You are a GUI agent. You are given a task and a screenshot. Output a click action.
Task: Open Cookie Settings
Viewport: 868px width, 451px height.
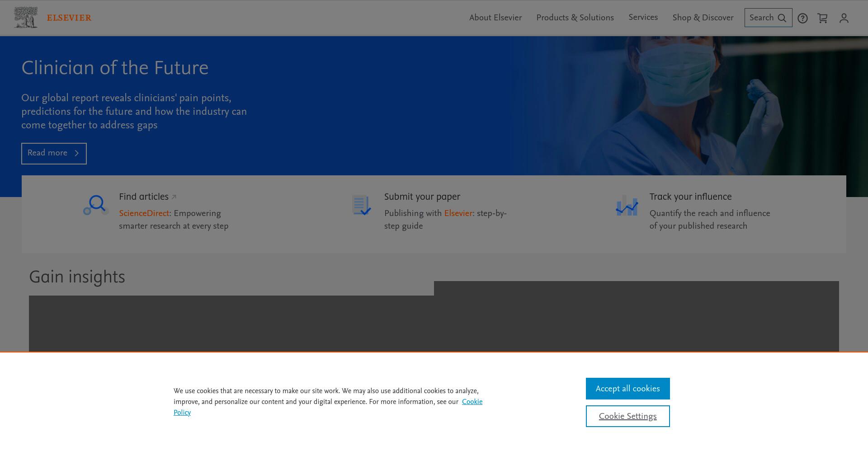(x=627, y=416)
